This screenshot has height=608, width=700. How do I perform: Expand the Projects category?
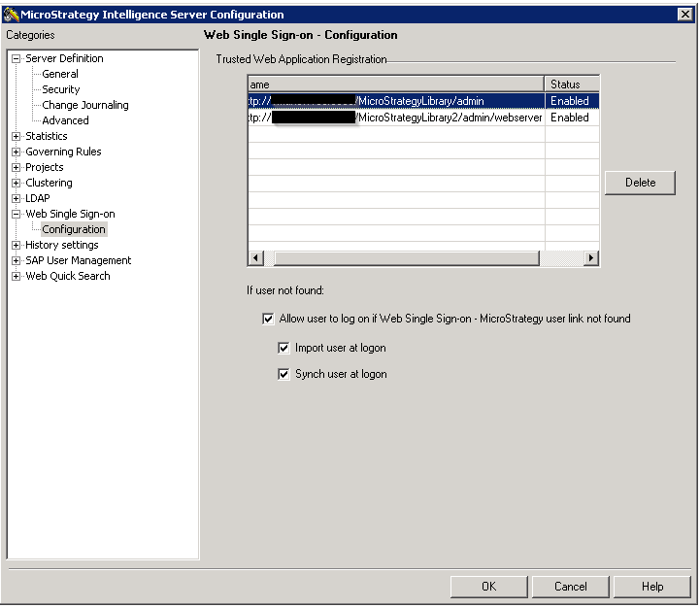17,167
